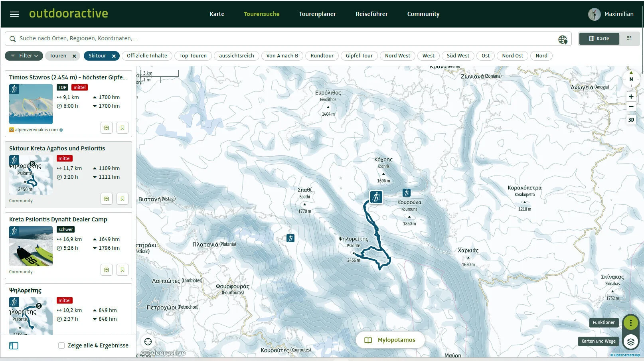Switch to grid list view
Viewport: 644px width, 361px height.
click(629, 39)
